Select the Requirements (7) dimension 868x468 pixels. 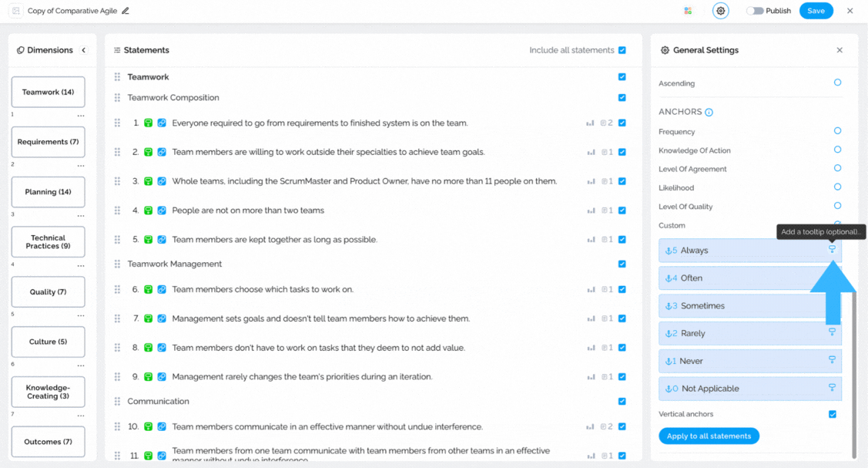tap(49, 142)
